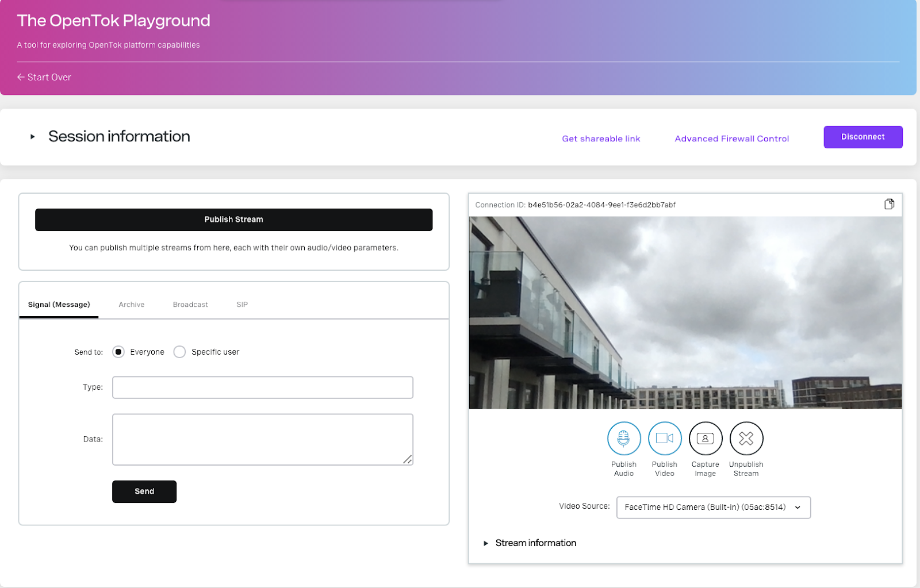Screen dimensions: 920x588
Task: Open Advanced Firewall Control link
Action: pyautogui.click(x=732, y=139)
